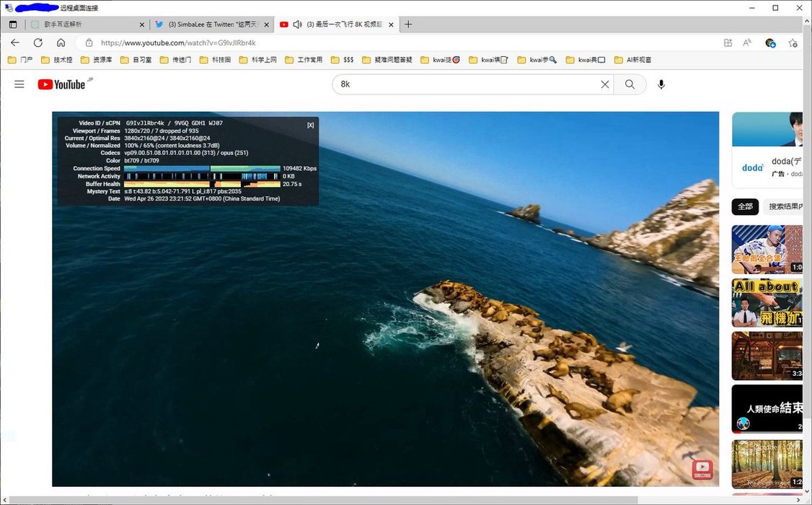Image resolution: width=812 pixels, height=505 pixels.
Task: Click the YouTube logo to go home
Action: point(62,84)
